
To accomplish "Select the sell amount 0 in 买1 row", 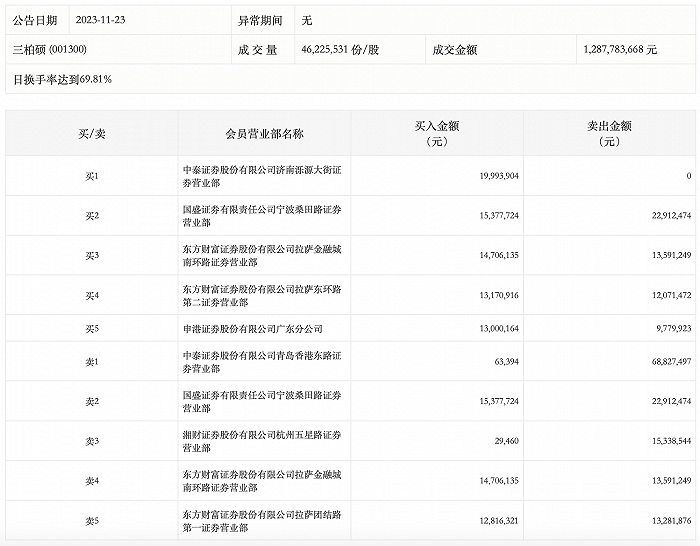I will tap(689, 176).
